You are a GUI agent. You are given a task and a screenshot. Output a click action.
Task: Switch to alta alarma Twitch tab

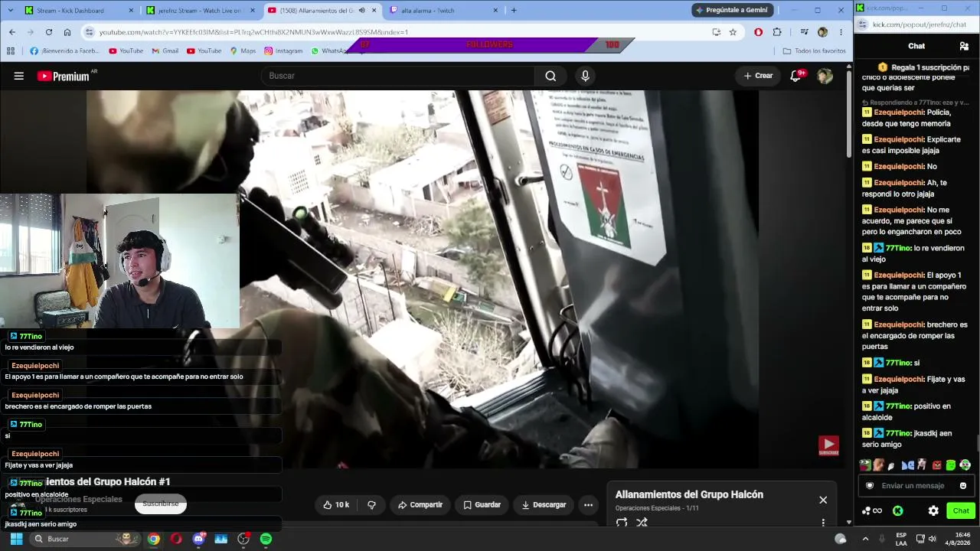(444, 10)
